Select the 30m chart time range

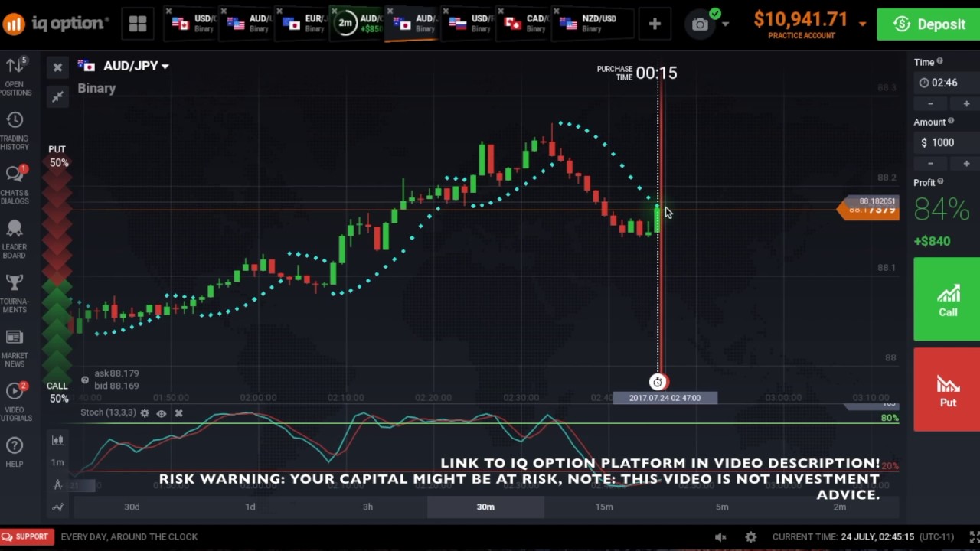click(485, 507)
